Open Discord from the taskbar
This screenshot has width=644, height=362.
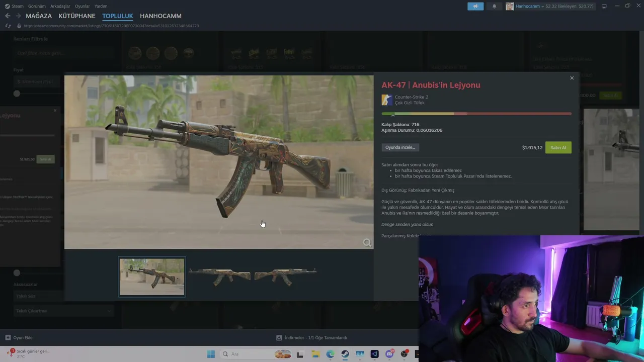click(389, 354)
